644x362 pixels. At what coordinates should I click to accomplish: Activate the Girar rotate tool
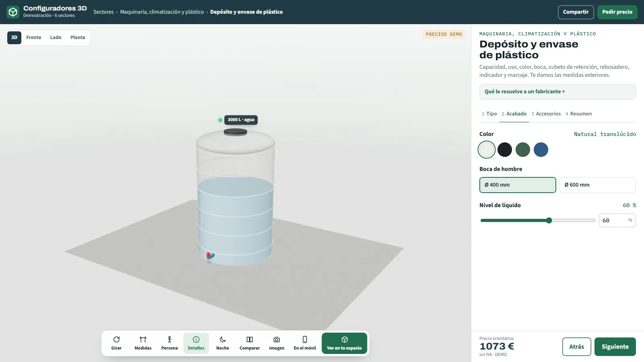[116, 343]
